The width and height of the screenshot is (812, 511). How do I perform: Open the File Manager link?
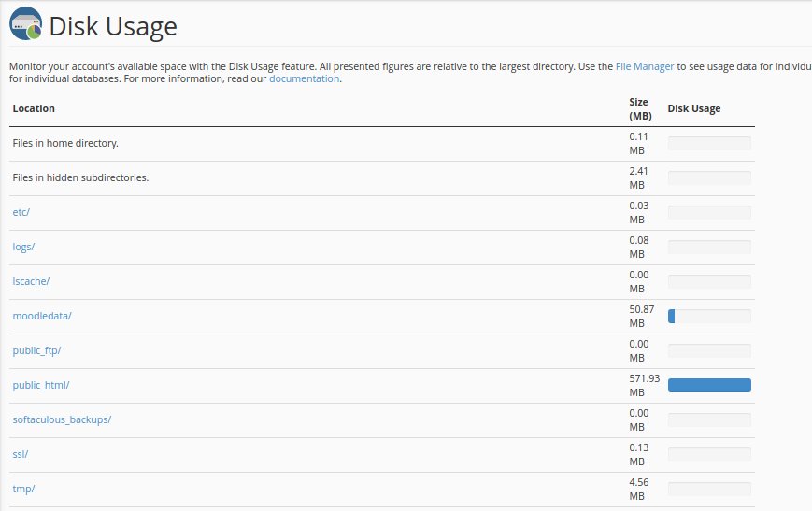(x=645, y=66)
